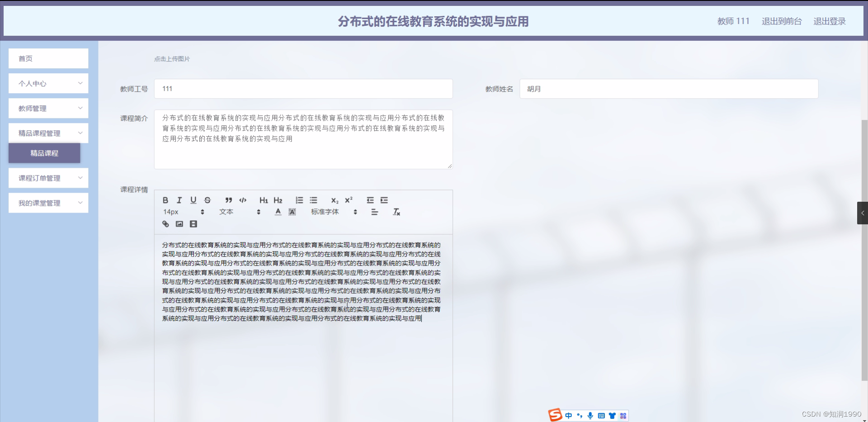
Task: Expand the 教师管理 sidebar menu
Action: pos(48,108)
